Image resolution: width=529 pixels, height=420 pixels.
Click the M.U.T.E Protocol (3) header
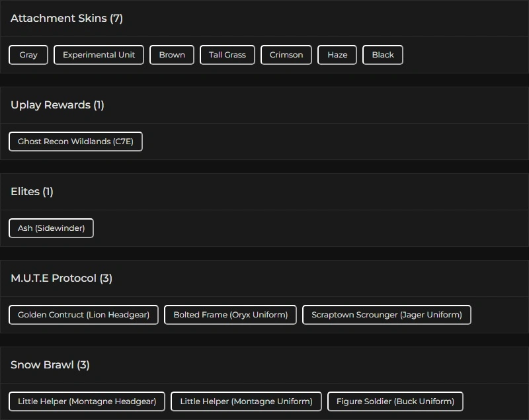click(x=61, y=278)
